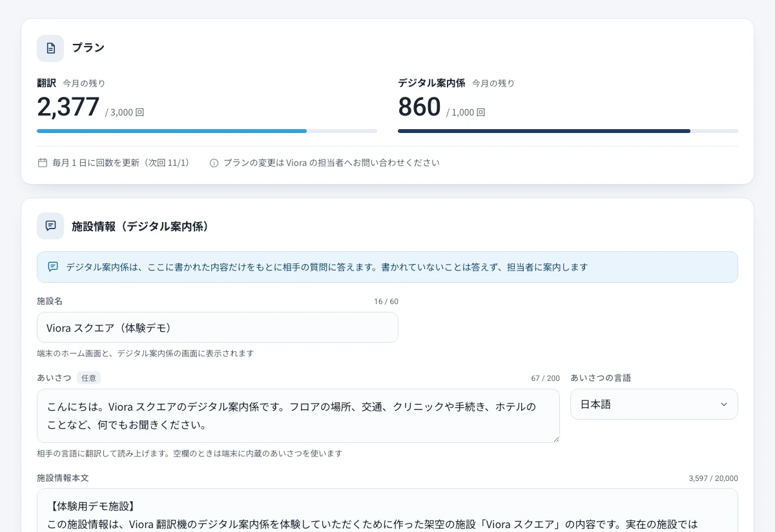Click into the 施設情報本文 textarea
This screenshot has width=775, height=532.
[387, 510]
